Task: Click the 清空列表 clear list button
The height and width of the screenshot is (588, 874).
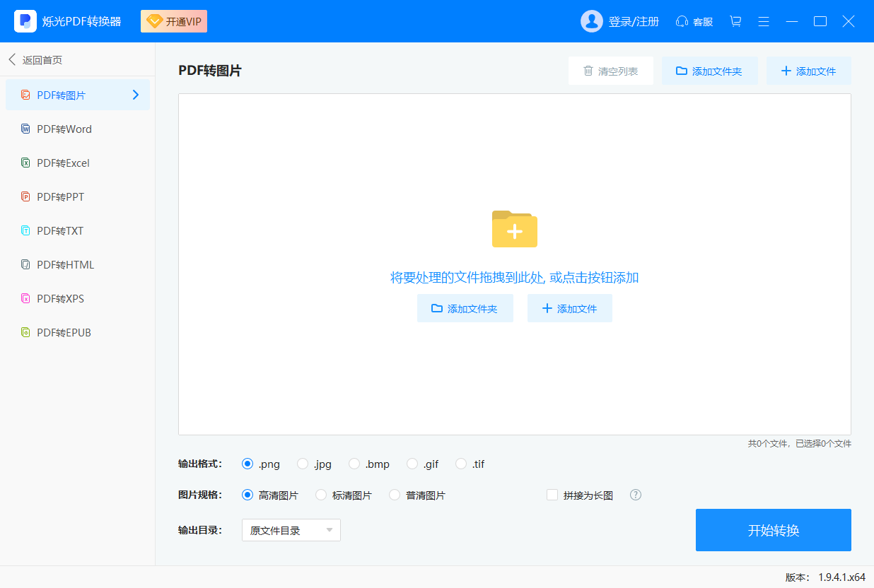Action: (610, 71)
